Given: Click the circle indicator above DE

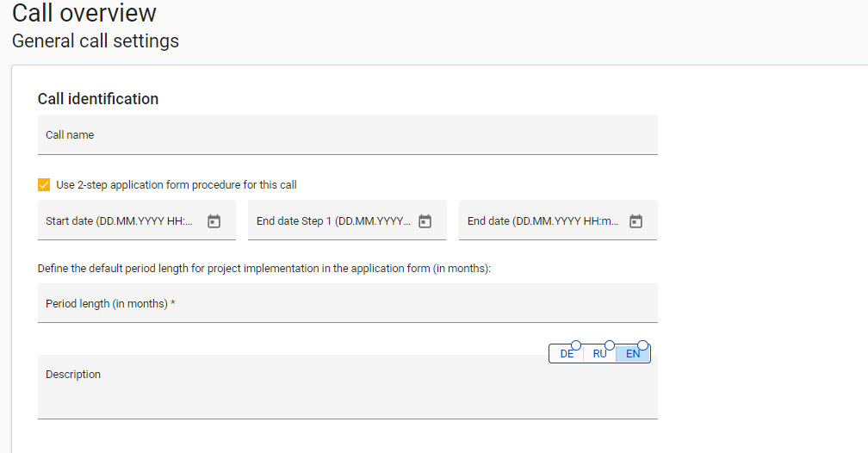Looking at the screenshot, I should point(576,345).
